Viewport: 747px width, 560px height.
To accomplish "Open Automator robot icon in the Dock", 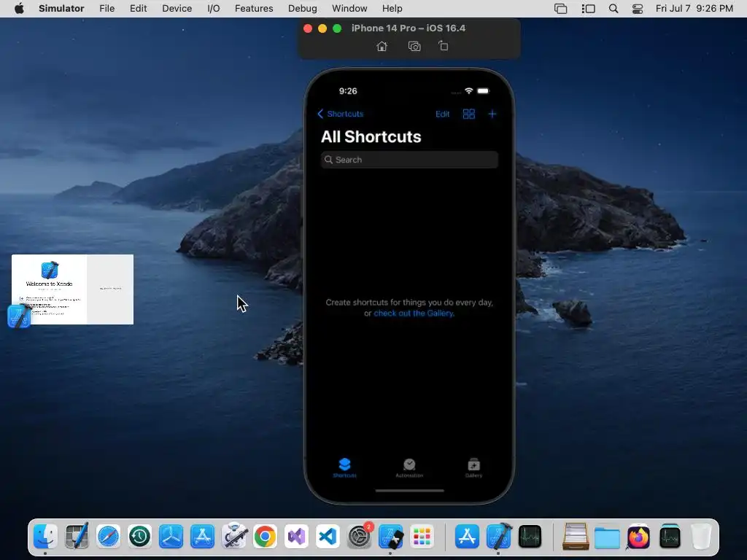I will (234, 537).
